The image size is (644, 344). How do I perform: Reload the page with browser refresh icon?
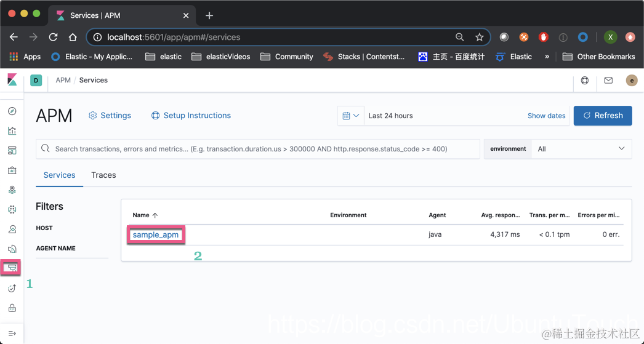click(x=53, y=37)
